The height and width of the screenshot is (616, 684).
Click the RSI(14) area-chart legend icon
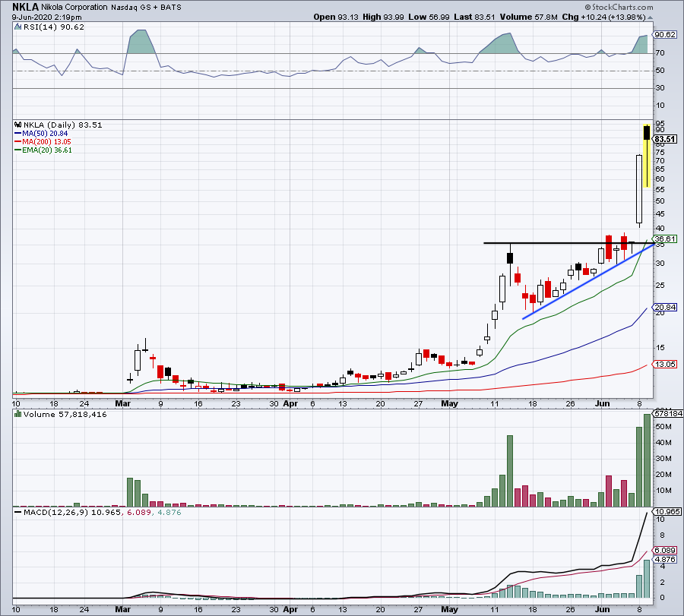17,27
